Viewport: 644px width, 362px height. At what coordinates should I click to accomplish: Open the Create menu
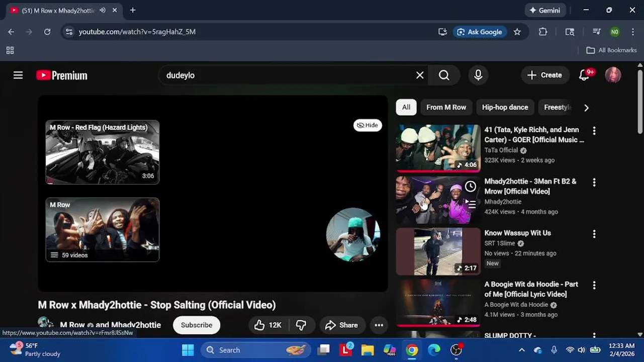[545, 75]
